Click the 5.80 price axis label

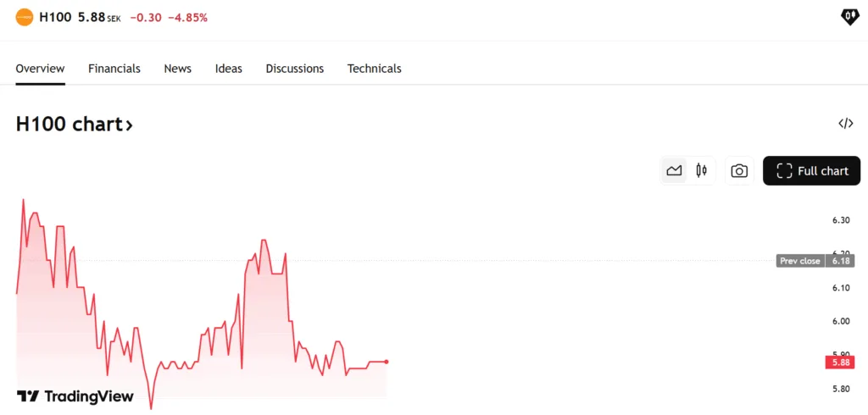click(841, 389)
